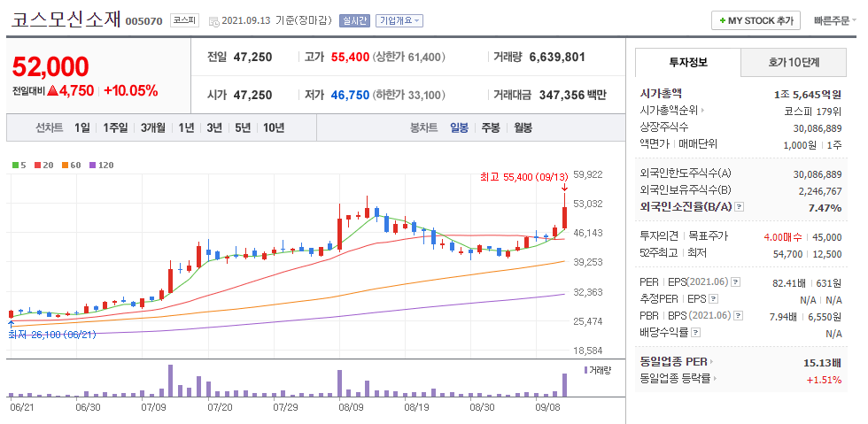Image resolution: width=868 pixels, height=424 pixels.
Task: Click the purple 120-day moving average legend
Action: click(101, 165)
